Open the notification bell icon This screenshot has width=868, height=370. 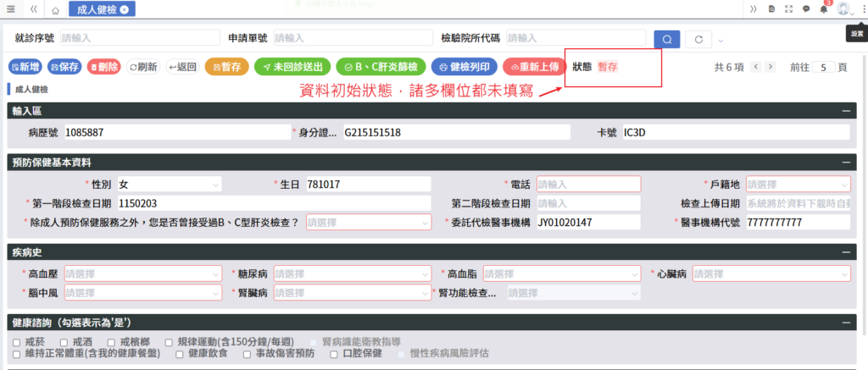tap(824, 9)
